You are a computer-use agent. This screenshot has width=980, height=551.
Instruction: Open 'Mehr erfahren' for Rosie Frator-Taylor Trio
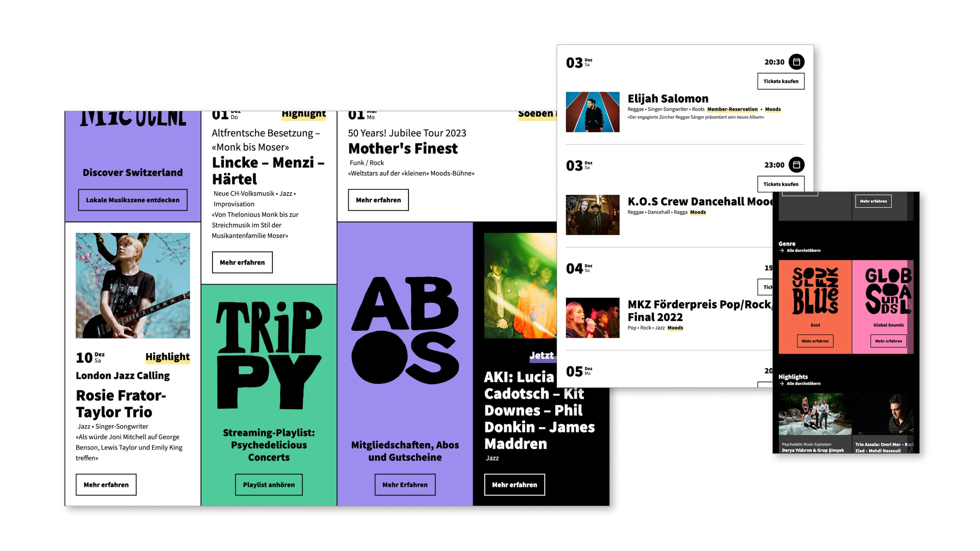(106, 484)
